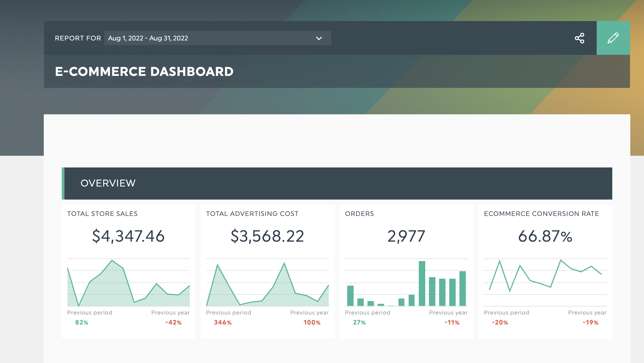Click the 346% advertising cost change
Image resolution: width=644 pixels, height=363 pixels.
tap(222, 323)
